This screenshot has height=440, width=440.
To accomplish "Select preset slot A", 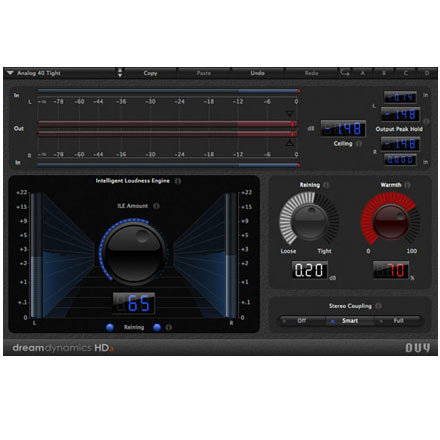I will tap(362, 73).
